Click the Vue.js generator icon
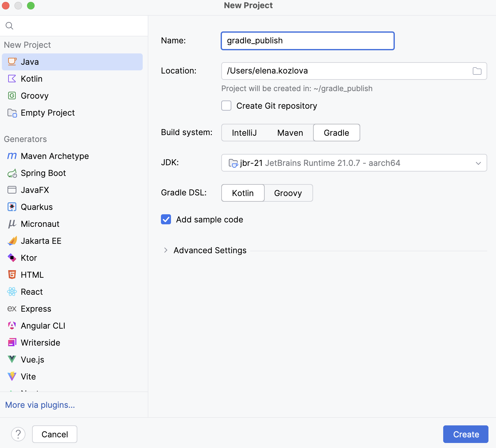Viewport: 496px width, 448px height. click(12, 359)
